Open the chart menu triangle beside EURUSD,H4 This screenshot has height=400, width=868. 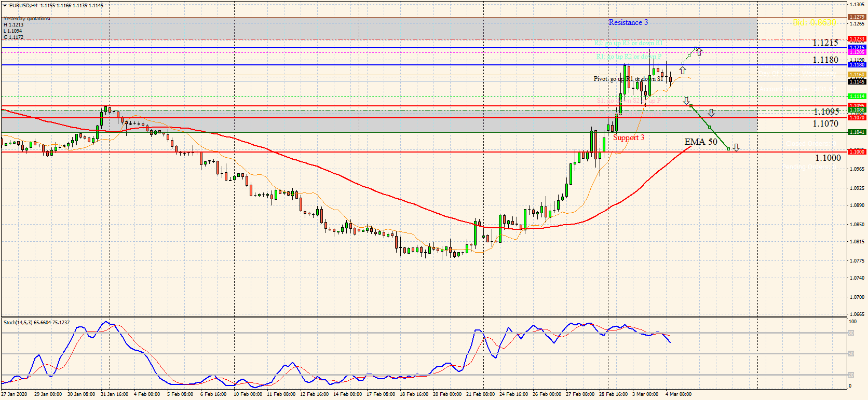point(5,5)
